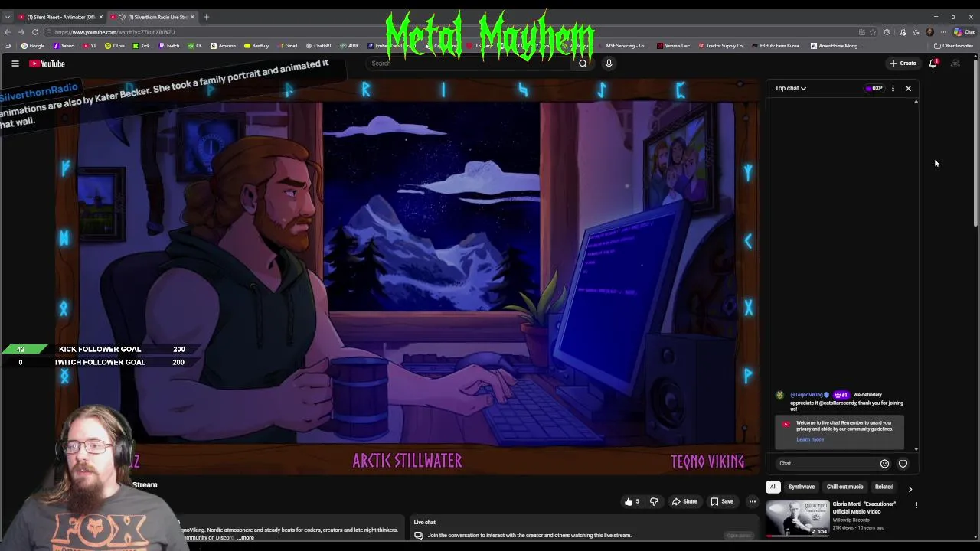Open the Amazon bookmark
Image resolution: width=980 pixels, height=551 pixels.
pos(223,46)
